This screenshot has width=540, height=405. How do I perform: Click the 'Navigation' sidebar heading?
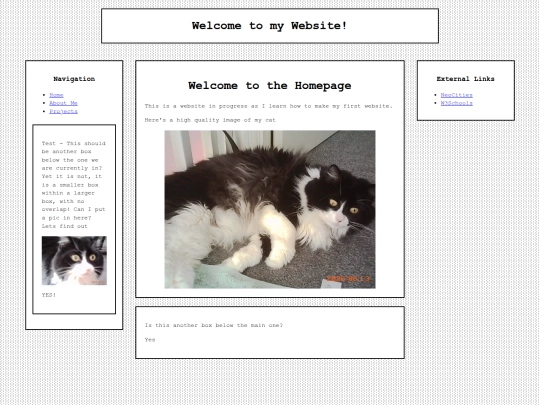74,79
